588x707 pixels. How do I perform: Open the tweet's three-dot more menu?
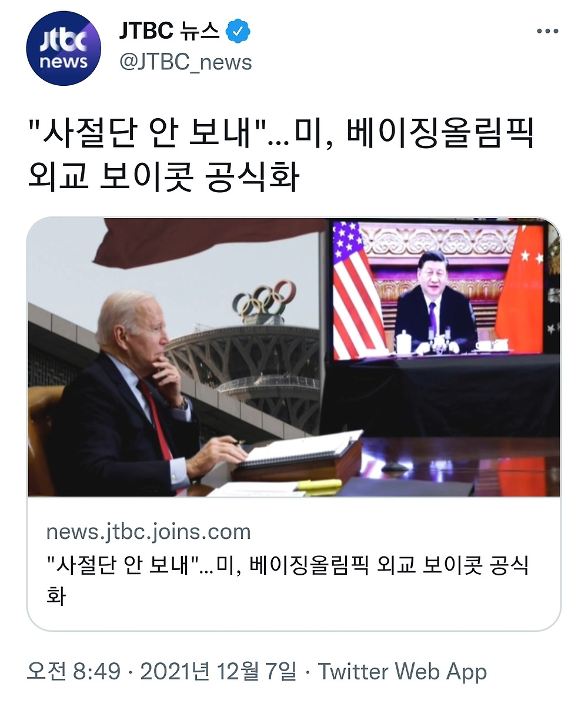pyautogui.click(x=547, y=31)
